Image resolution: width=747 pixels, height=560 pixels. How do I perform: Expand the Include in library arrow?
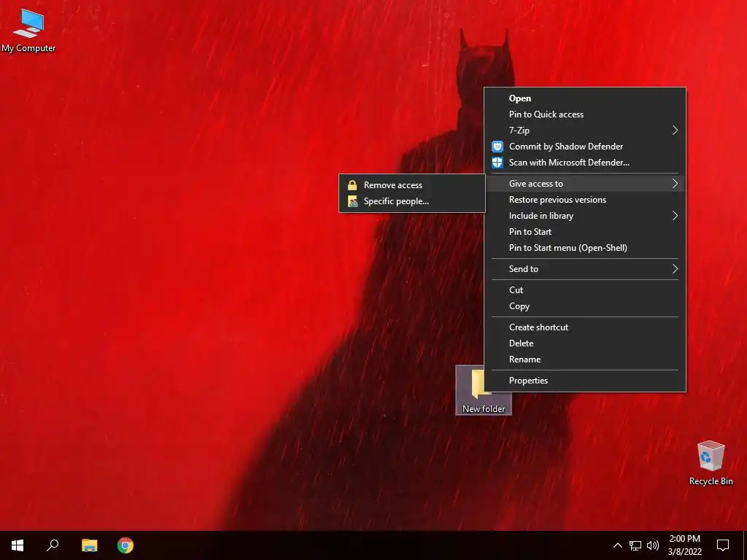tap(675, 216)
